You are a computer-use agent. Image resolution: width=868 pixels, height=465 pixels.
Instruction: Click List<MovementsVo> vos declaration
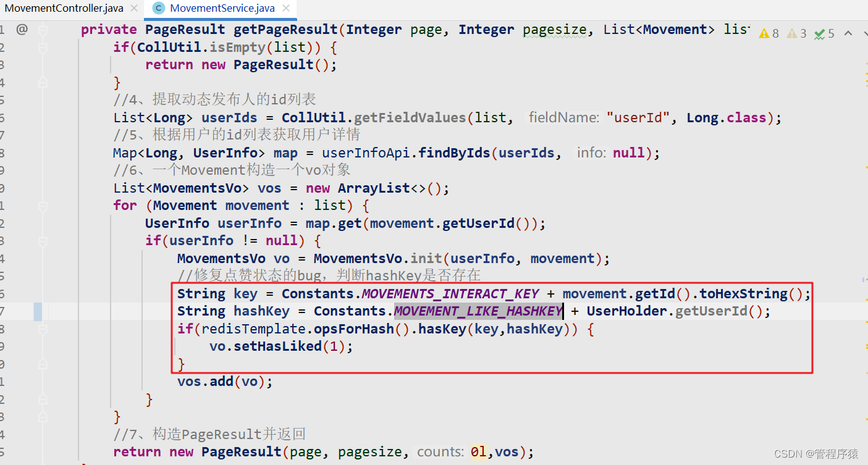coord(197,188)
